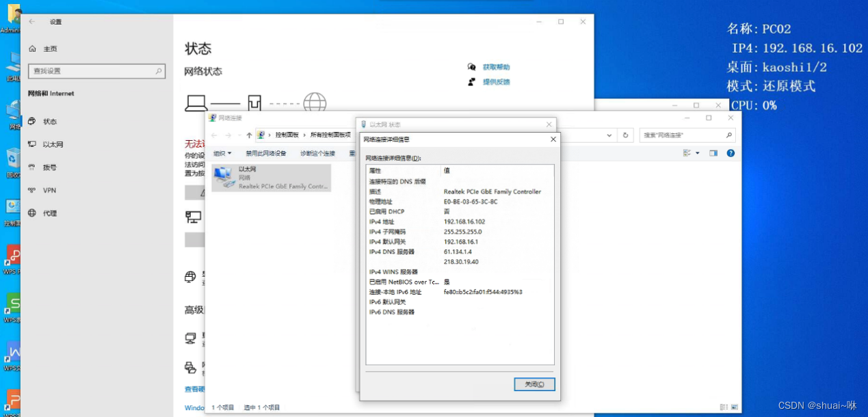Open the view options dropdown arrow
868x417 pixels.
698,153
